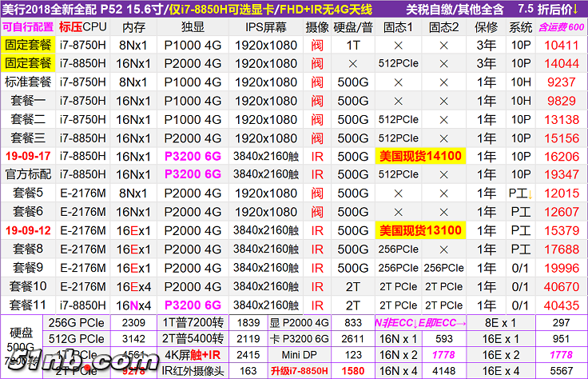Click the 官方标配 row label
The image size is (588, 379).
(29, 174)
